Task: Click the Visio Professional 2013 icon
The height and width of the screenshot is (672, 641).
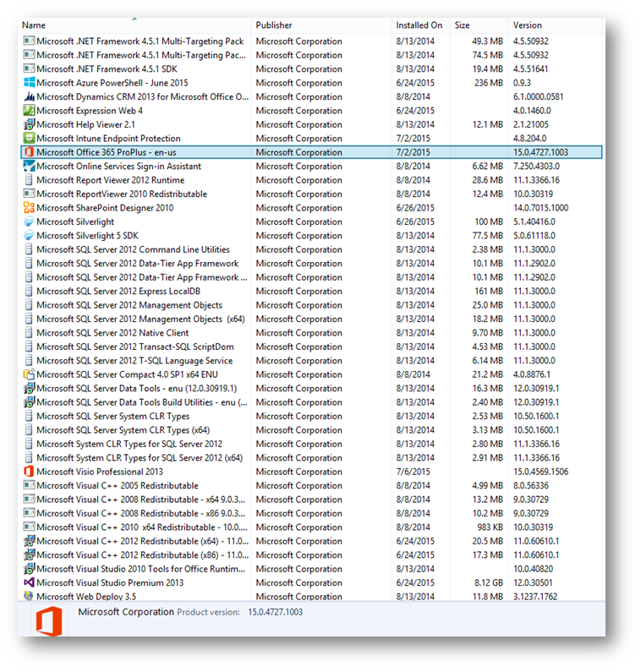Action: (29, 472)
